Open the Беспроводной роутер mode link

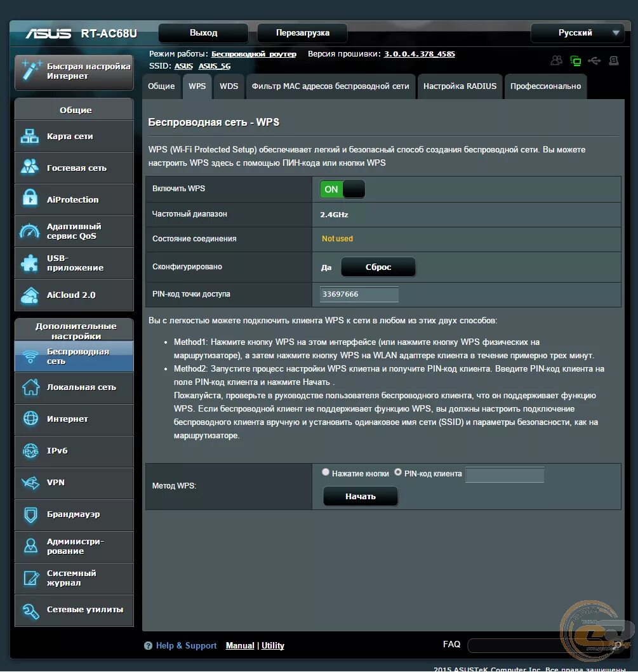[254, 54]
